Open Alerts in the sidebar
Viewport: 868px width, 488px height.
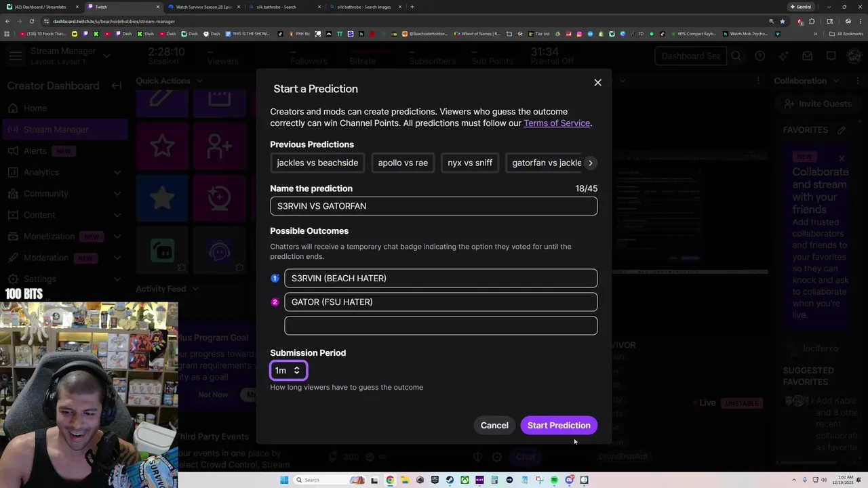pyautogui.click(x=35, y=150)
